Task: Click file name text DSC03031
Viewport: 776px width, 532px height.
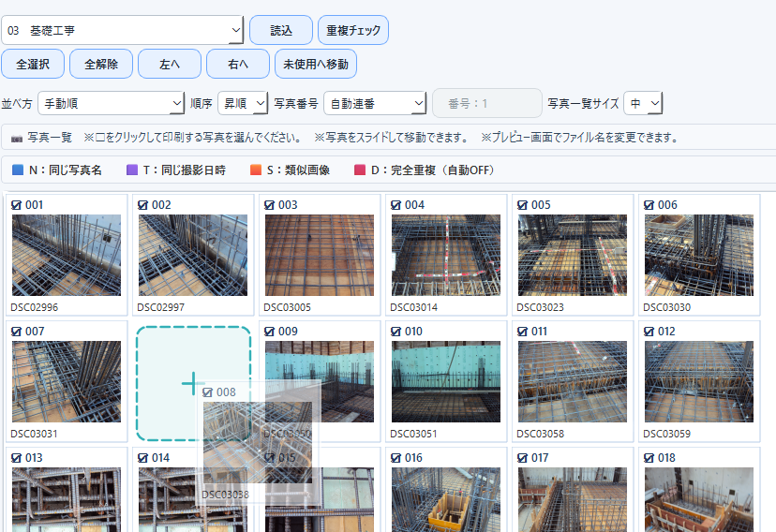Action: point(34,434)
